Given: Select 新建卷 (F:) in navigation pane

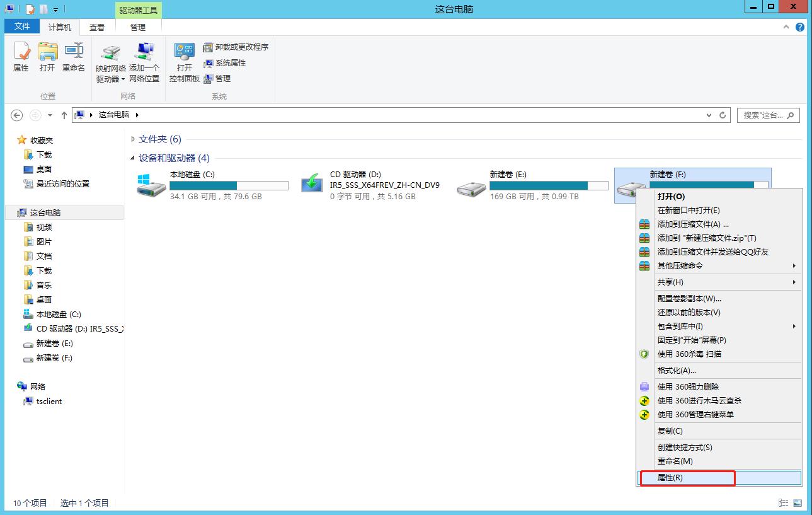Looking at the screenshot, I should coord(54,358).
